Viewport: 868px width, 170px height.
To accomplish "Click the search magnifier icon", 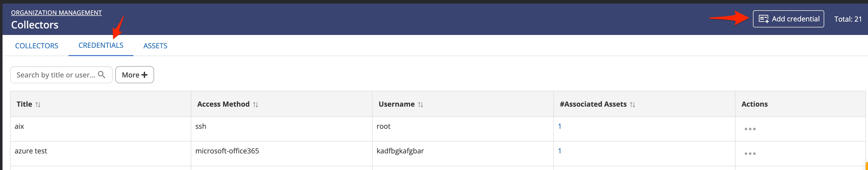I will (103, 75).
